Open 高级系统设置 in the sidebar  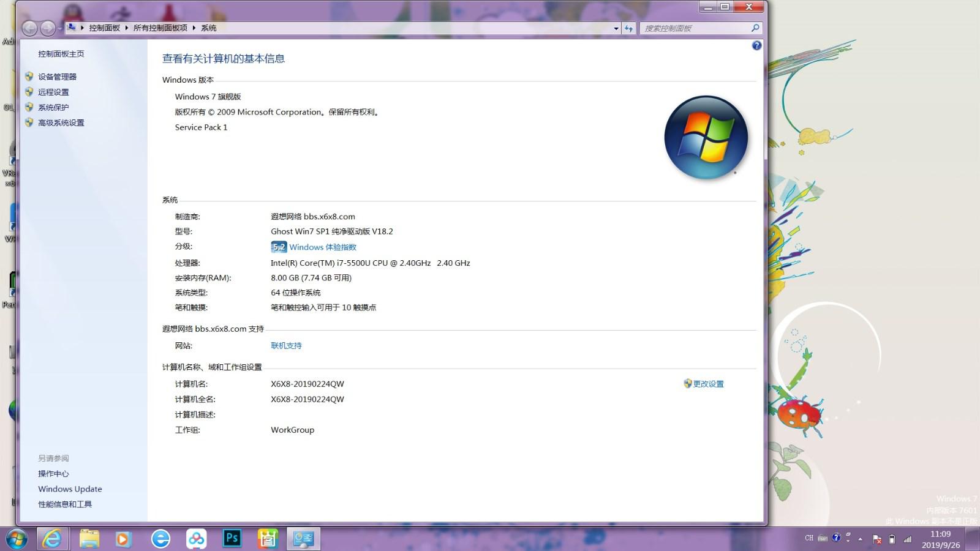click(x=61, y=122)
